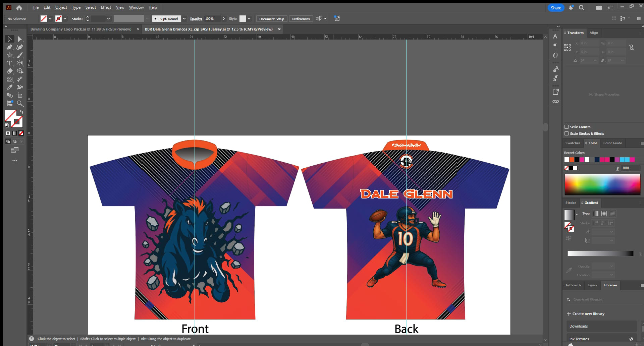Switch to the Align tab

click(x=594, y=33)
